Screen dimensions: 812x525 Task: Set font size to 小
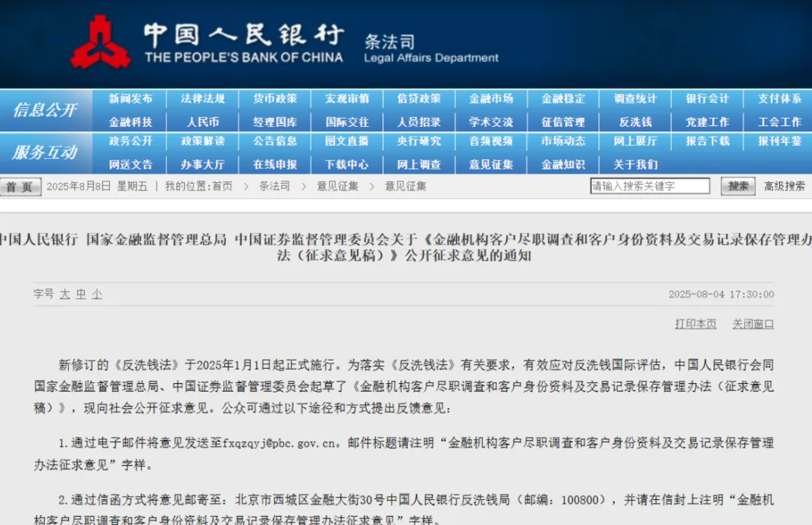(x=97, y=294)
